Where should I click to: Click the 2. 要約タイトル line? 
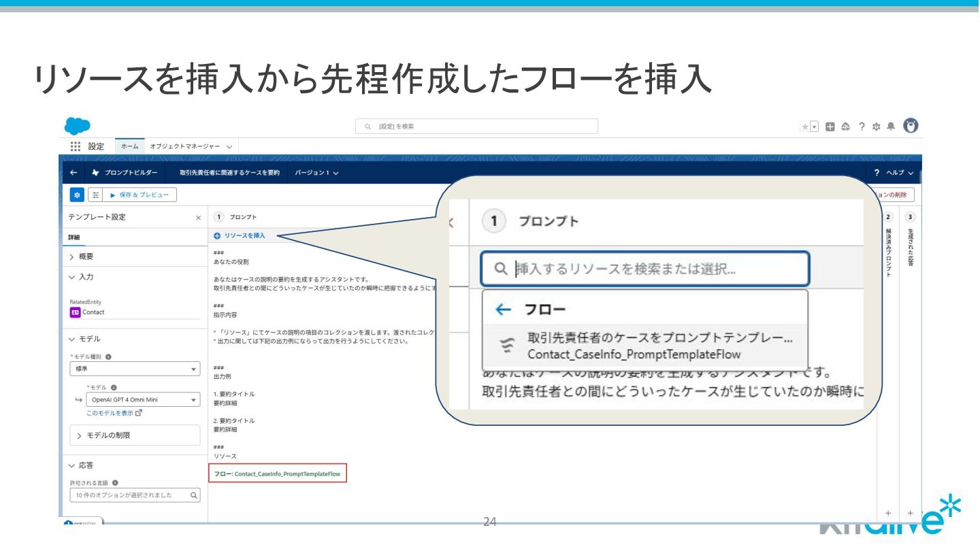(234, 420)
